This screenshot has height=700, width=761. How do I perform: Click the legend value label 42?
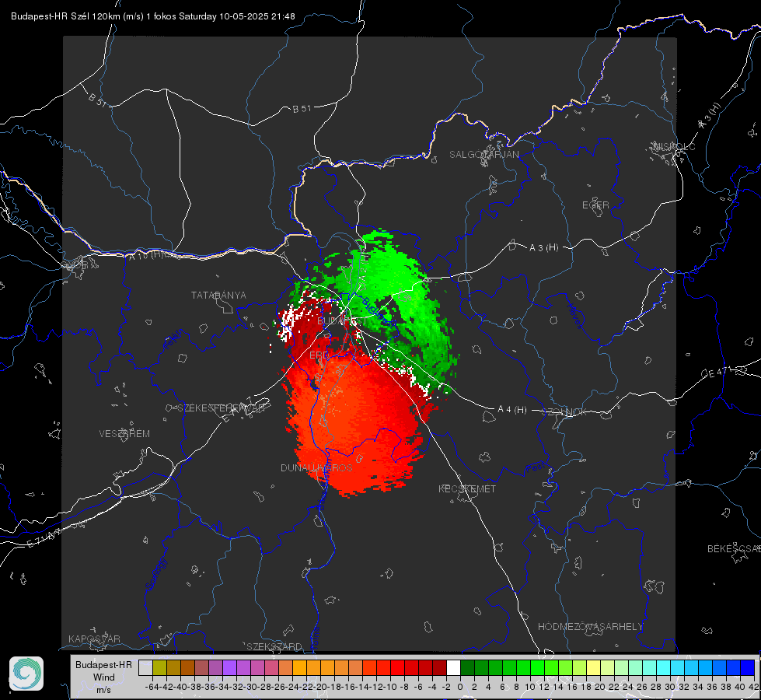(x=753, y=687)
